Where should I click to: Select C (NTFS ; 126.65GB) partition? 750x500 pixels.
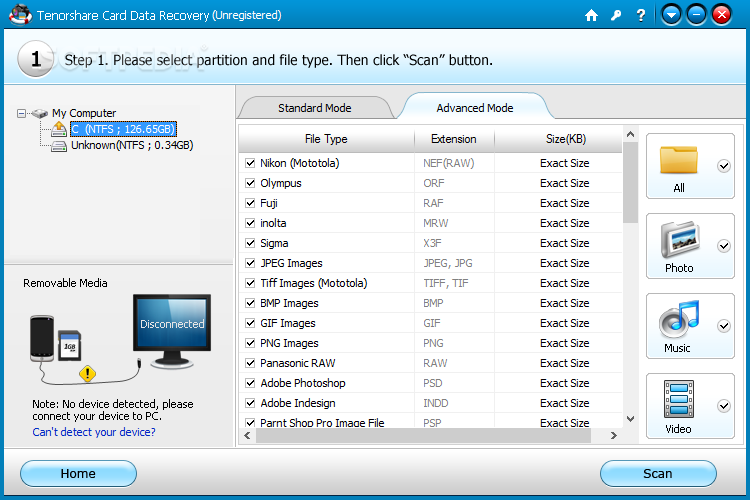pyautogui.click(x=123, y=129)
